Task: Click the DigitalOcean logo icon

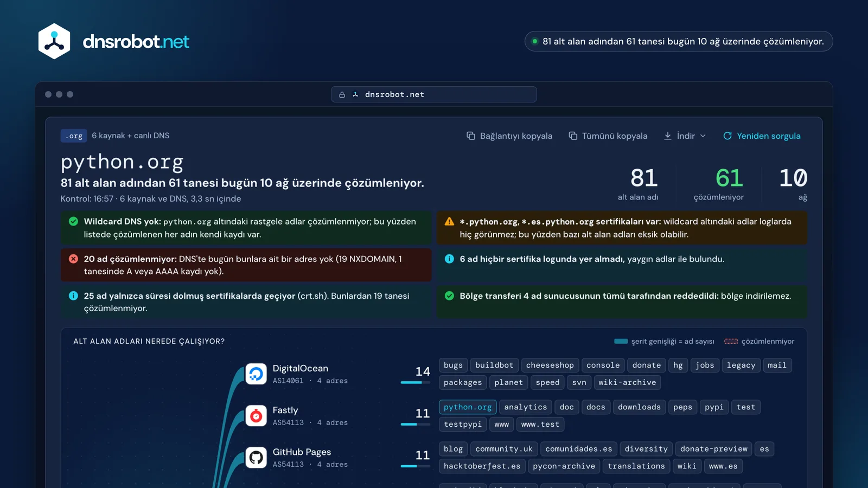Action: pyautogui.click(x=256, y=374)
